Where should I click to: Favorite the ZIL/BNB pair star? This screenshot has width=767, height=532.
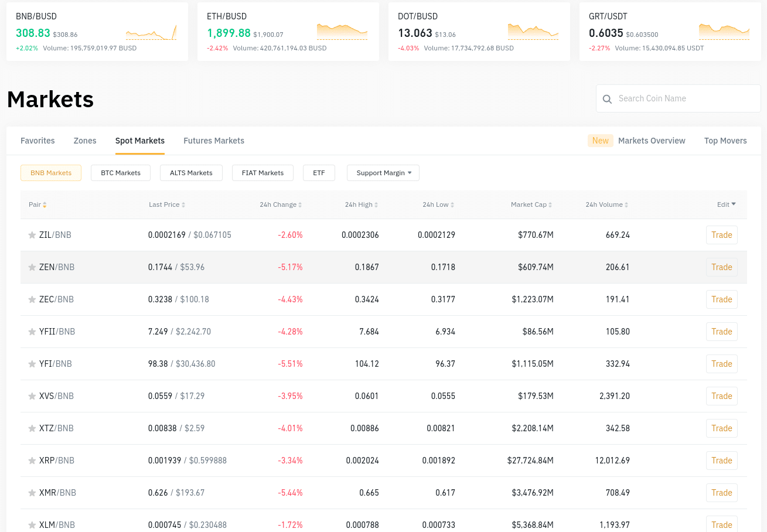click(x=32, y=235)
